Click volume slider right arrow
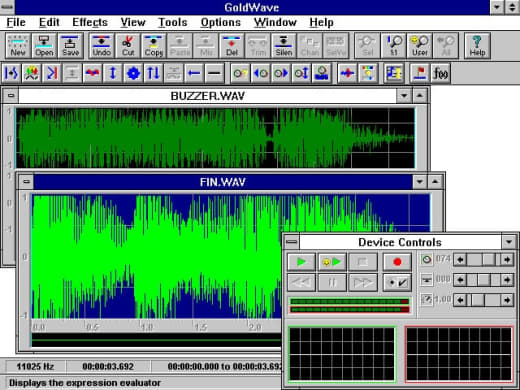This screenshot has width=520, height=390. 507,260
